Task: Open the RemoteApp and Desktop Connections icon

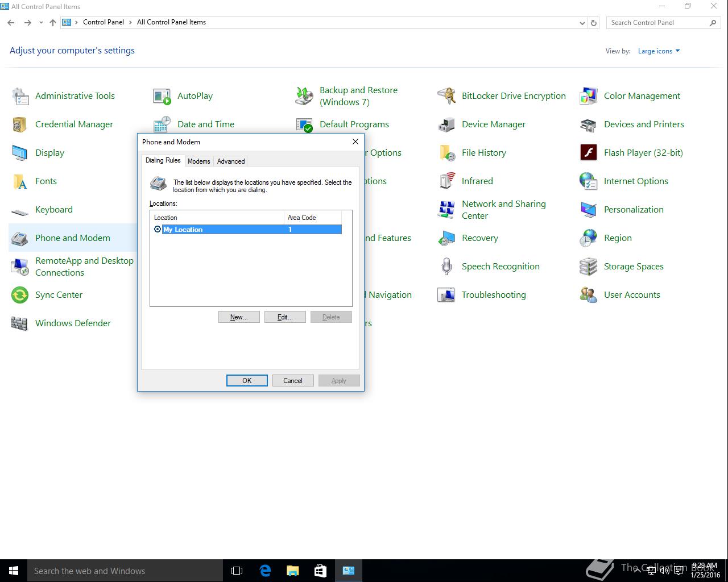Action: [20, 267]
